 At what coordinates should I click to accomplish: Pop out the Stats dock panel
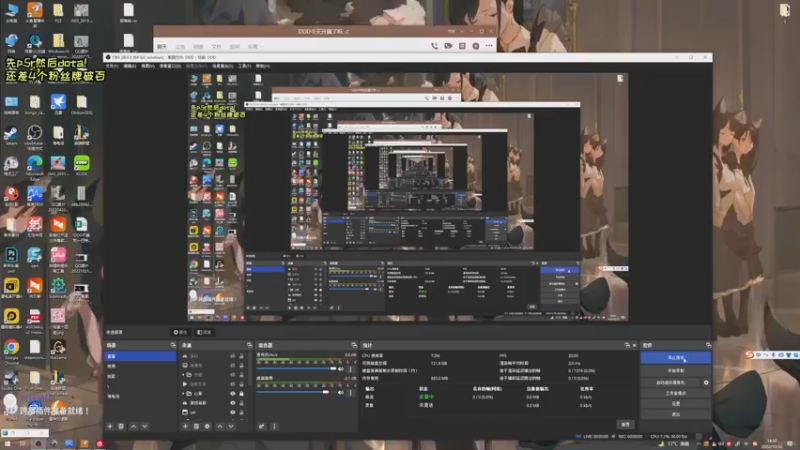(627, 345)
